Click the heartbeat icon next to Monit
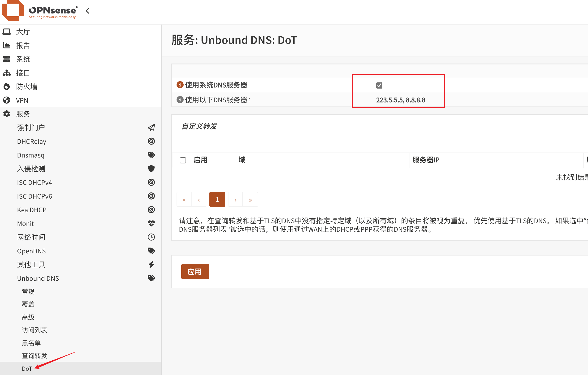 (151, 223)
